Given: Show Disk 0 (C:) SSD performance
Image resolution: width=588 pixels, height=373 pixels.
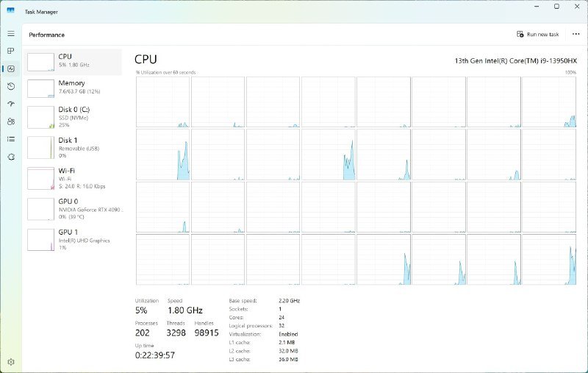Looking at the screenshot, I should (x=73, y=117).
